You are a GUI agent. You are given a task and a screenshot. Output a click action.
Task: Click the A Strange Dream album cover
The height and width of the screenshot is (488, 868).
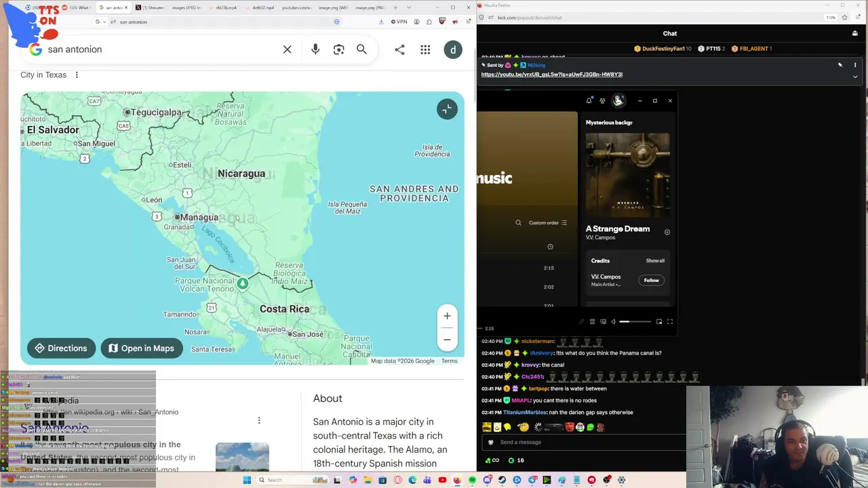pos(628,175)
